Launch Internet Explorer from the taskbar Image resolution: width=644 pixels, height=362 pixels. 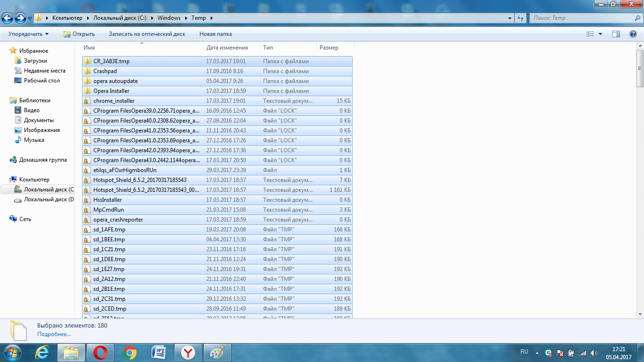(42, 352)
